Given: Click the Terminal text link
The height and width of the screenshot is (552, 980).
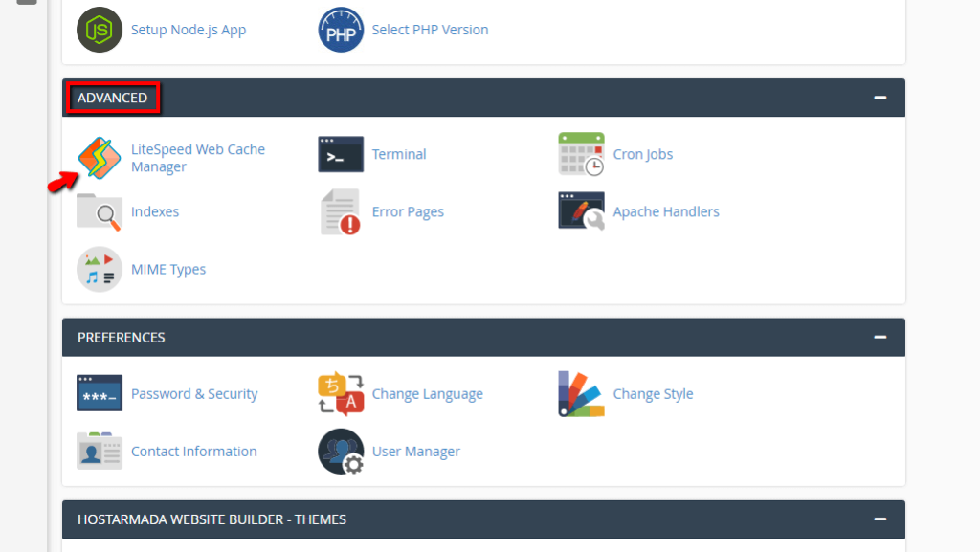Looking at the screenshot, I should [399, 154].
